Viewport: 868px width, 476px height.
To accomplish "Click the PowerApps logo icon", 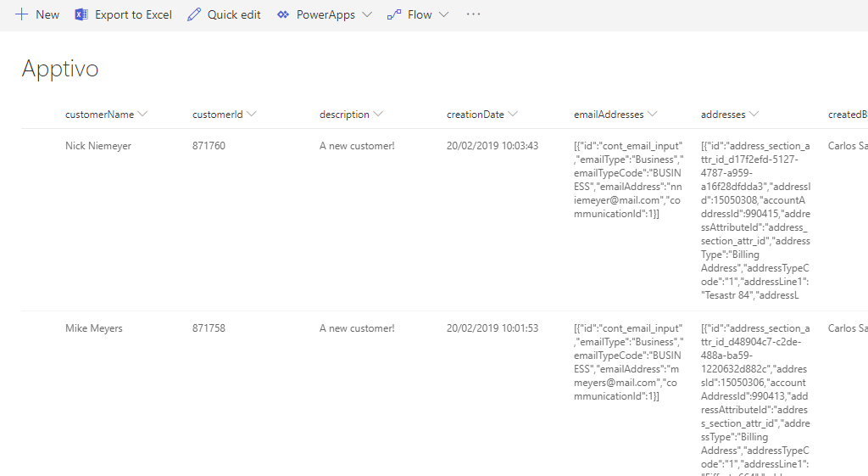I will 283,14.
